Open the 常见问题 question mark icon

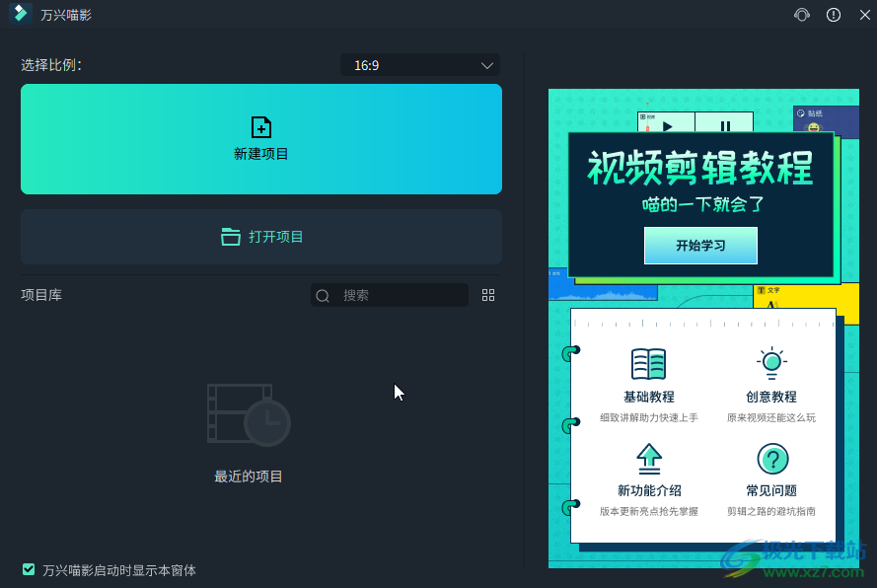(x=772, y=460)
